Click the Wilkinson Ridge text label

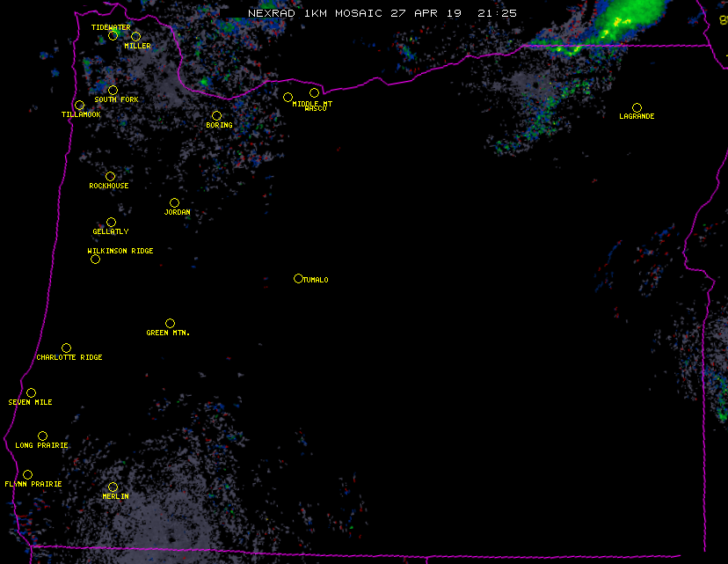point(120,251)
